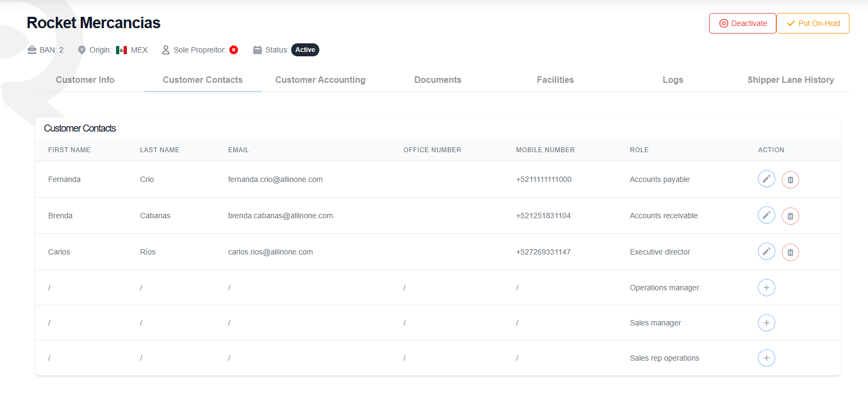
Task: Edit Fernanda Crio's contact with pencil icon
Action: tap(766, 179)
